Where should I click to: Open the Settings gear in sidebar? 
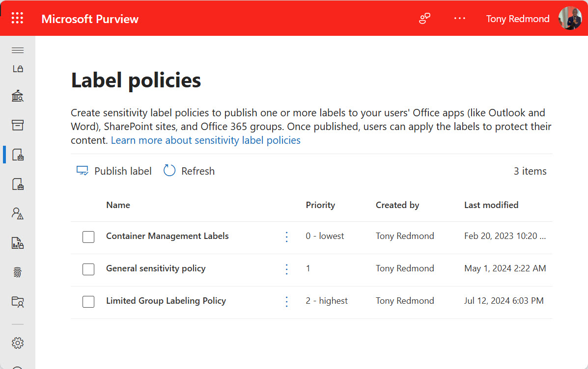click(x=18, y=343)
